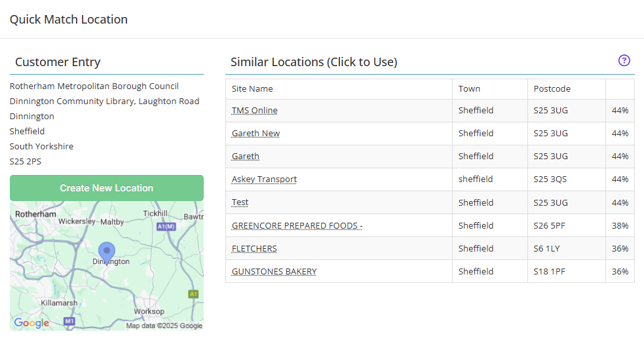The width and height of the screenshot is (644, 355).
Task: Pick the Test location
Action: click(240, 202)
